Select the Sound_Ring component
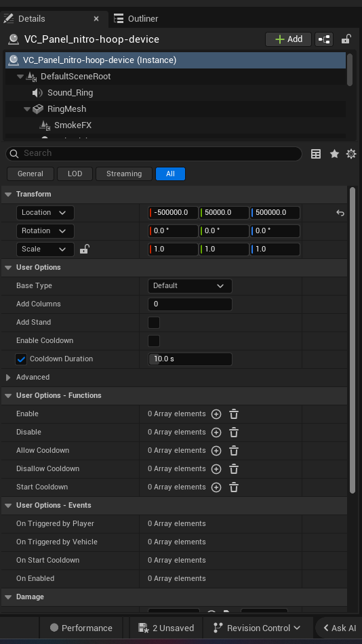This screenshot has width=362, height=644. (x=70, y=93)
